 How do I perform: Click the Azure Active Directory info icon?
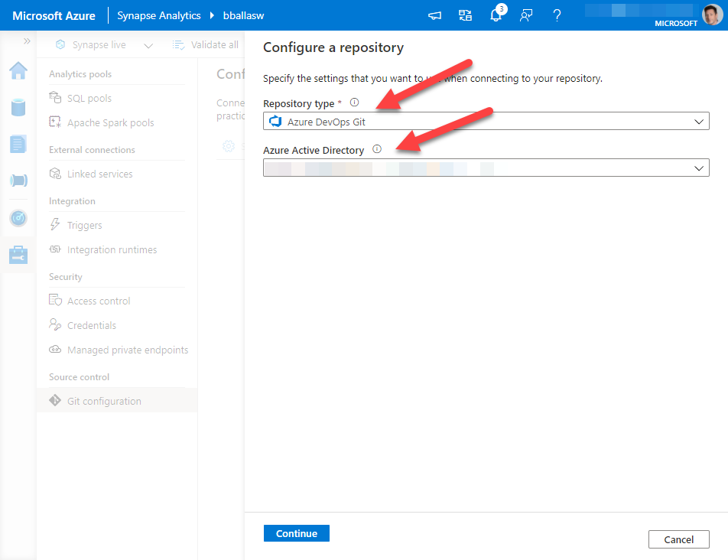[377, 149]
